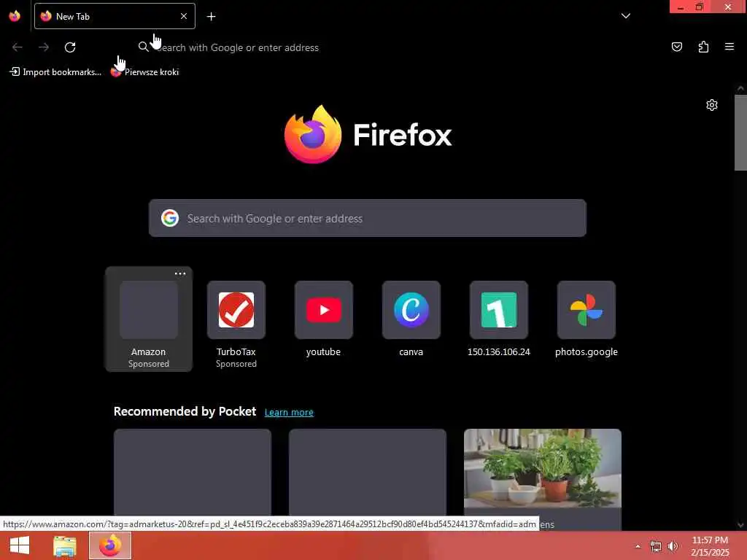
Task: Click the Firefox View icon beside tabs
Action: [x=15, y=16]
